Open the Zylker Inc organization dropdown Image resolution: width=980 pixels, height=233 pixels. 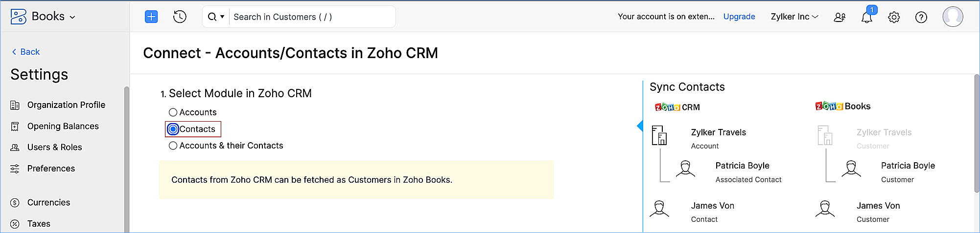pos(794,17)
